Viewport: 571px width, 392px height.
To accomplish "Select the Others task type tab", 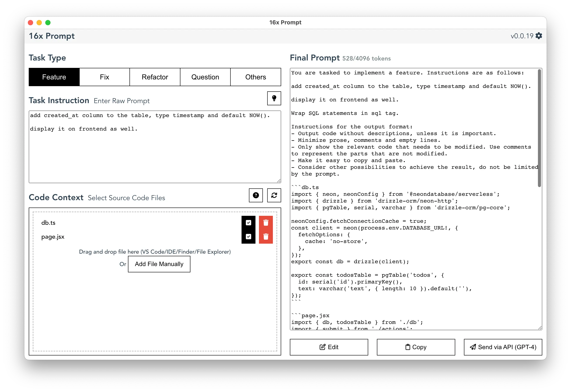I will click(255, 77).
